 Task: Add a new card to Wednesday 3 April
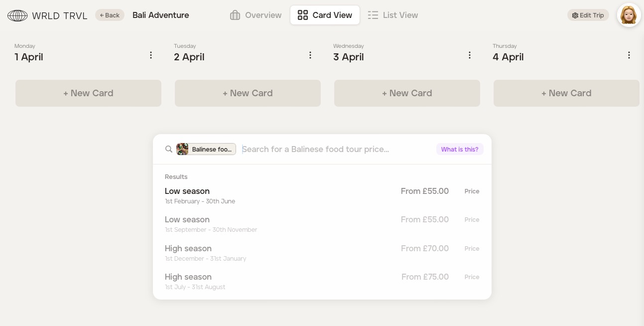[x=407, y=93]
